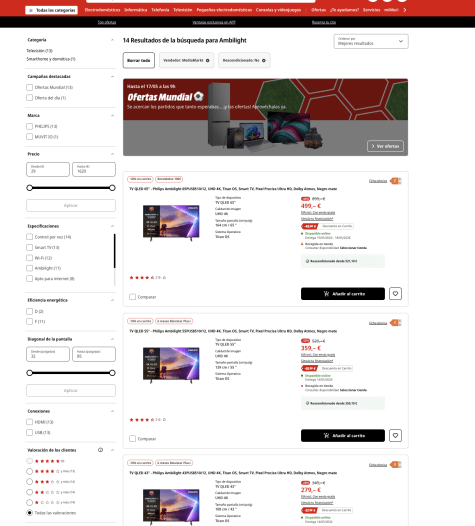Click star rating of the 65" TV
This screenshot has width=475, height=526.
click(x=142, y=277)
